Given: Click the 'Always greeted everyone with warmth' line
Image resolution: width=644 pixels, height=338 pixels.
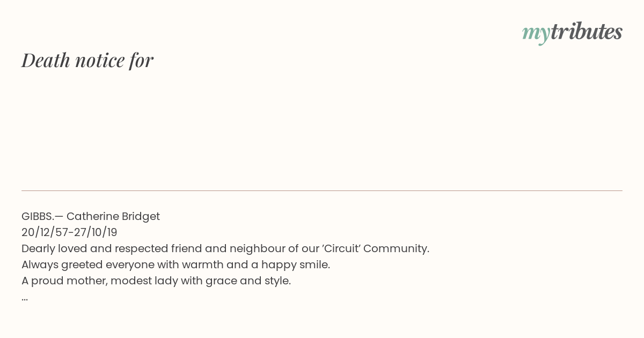Looking at the screenshot, I should click(175, 264).
